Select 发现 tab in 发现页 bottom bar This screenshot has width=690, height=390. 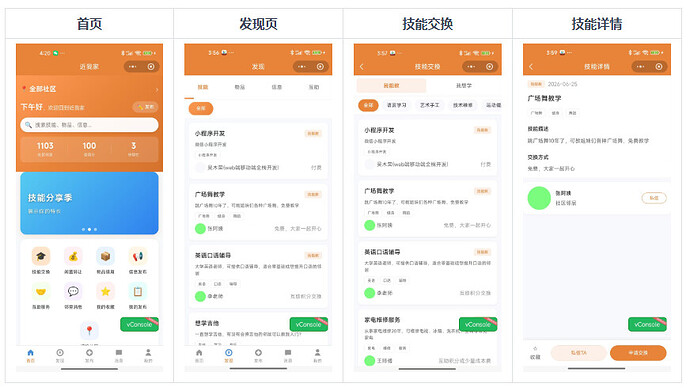(x=229, y=355)
